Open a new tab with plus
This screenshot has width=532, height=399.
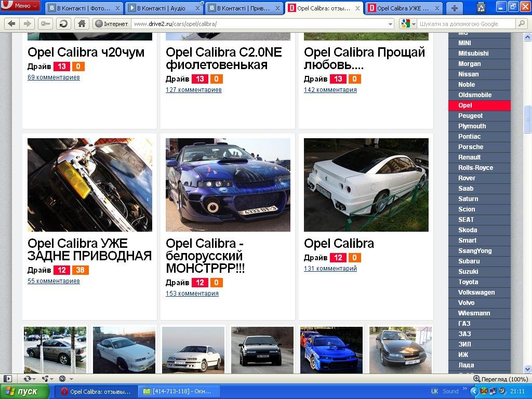click(454, 8)
